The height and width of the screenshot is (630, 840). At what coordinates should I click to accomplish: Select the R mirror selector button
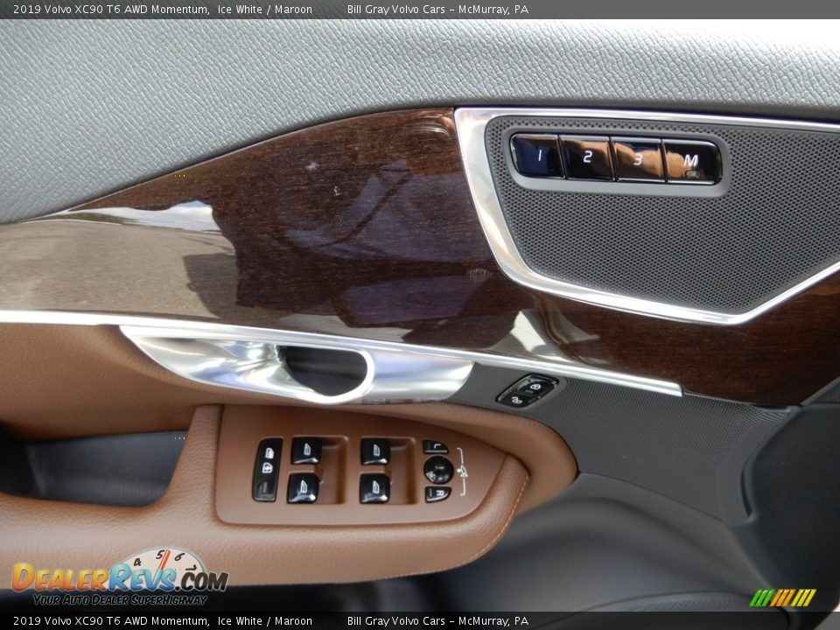click(x=437, y=494)
